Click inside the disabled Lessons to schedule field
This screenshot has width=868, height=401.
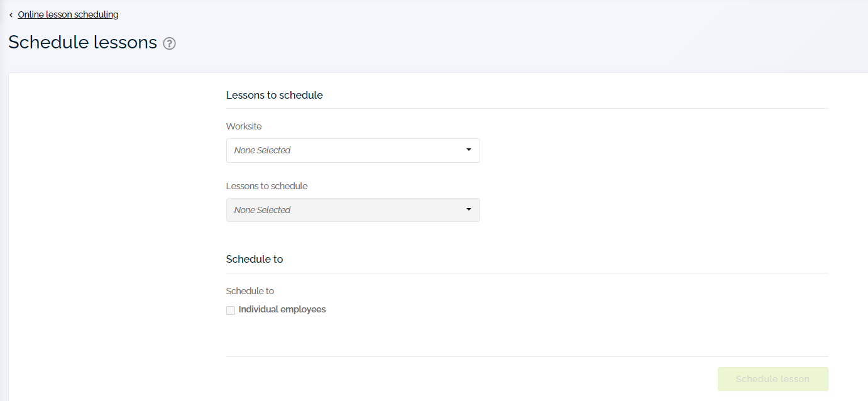(x=352, y=210)
